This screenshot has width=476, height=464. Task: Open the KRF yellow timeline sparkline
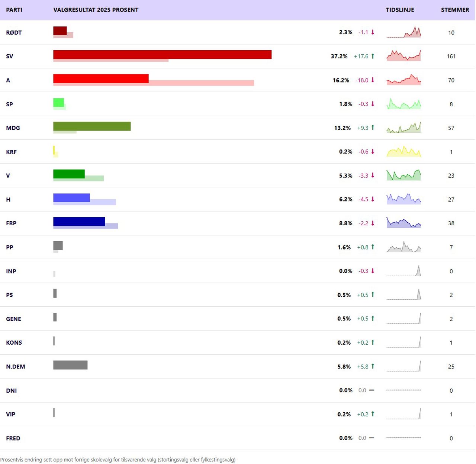404,151
